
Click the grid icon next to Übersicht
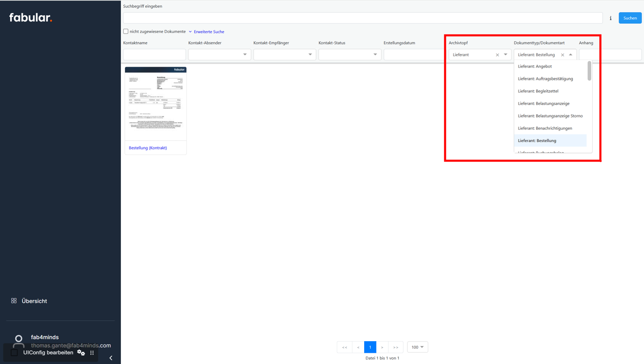[x=14, y=300]
